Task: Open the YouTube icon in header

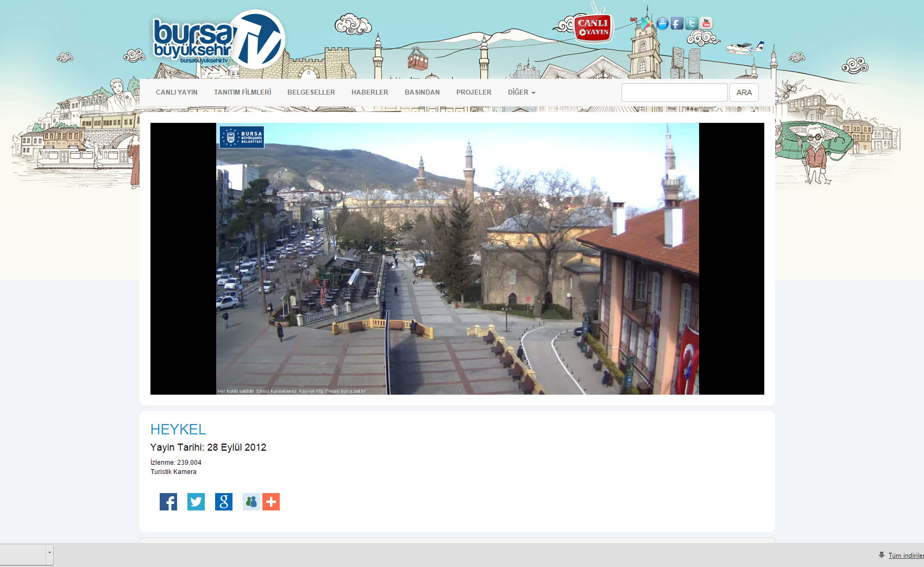Action: [706, 23]
